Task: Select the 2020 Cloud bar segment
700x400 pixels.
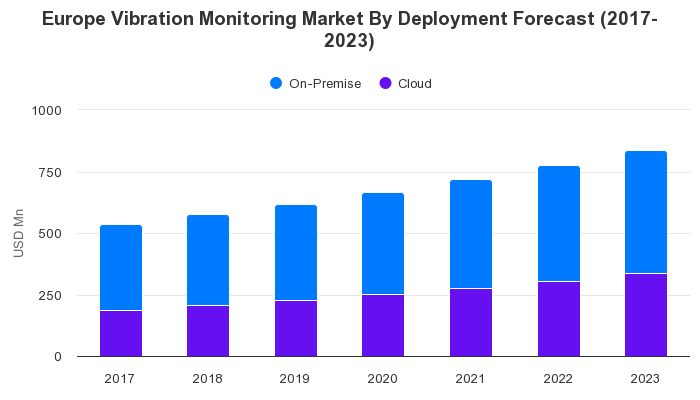Action: [x=383, y=325]
